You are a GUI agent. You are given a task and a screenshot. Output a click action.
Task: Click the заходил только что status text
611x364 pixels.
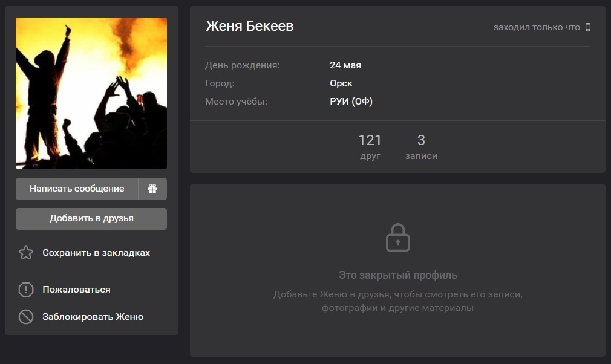(x=537, y=27)
